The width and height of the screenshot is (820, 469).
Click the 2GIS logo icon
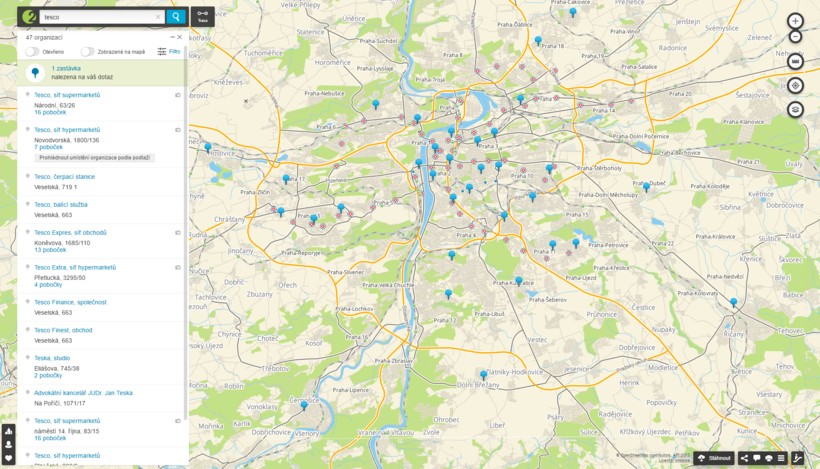pyautogui.click(x=29, y=17)
